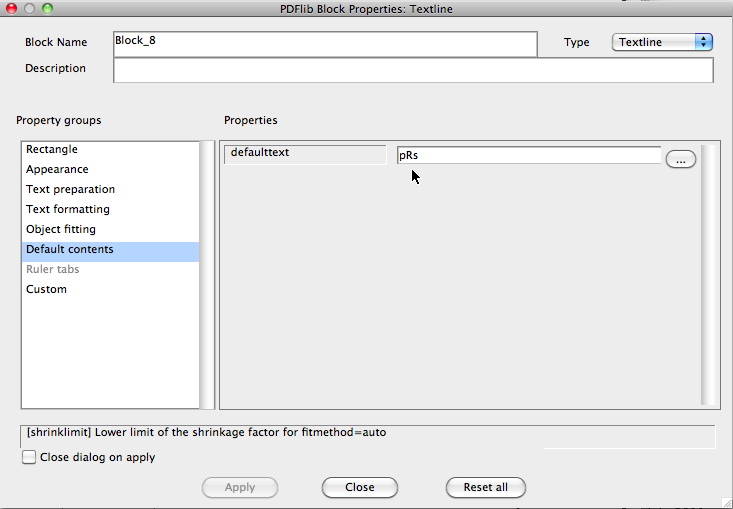733x509 pixels.
Task: Open the Type dropdown showing Textline
Action: pyautogui.click(x=662, y=42)
